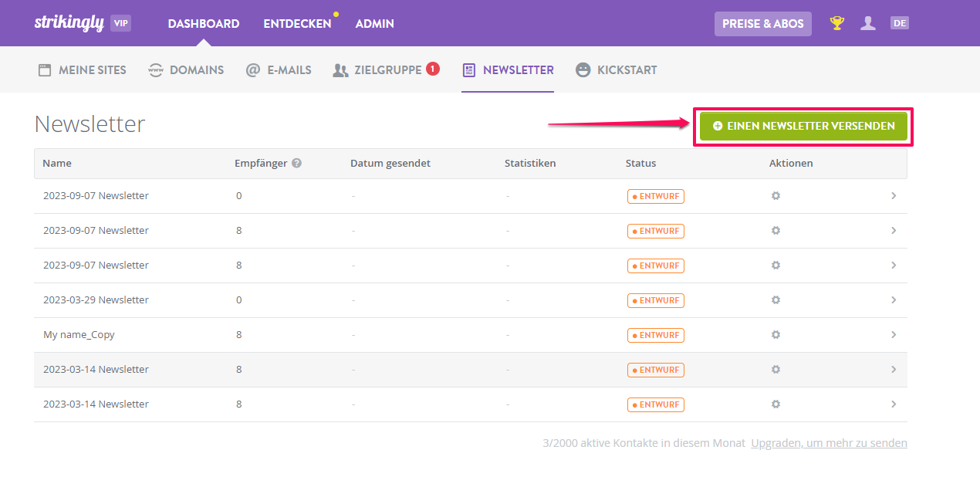Switch to the E-Mails tab
Screen dimensions: 980x494
pyautogui.click(x=279, y=70)
